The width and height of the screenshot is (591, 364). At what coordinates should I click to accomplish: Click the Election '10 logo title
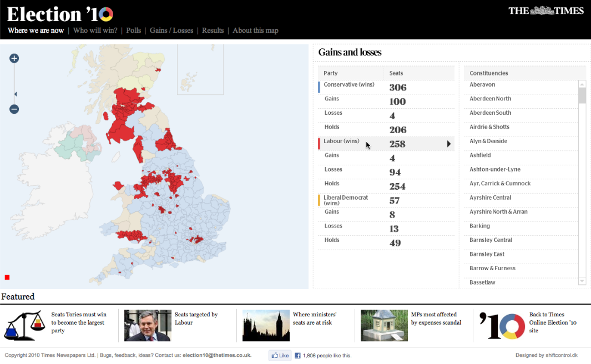click(x=60, y=14)
